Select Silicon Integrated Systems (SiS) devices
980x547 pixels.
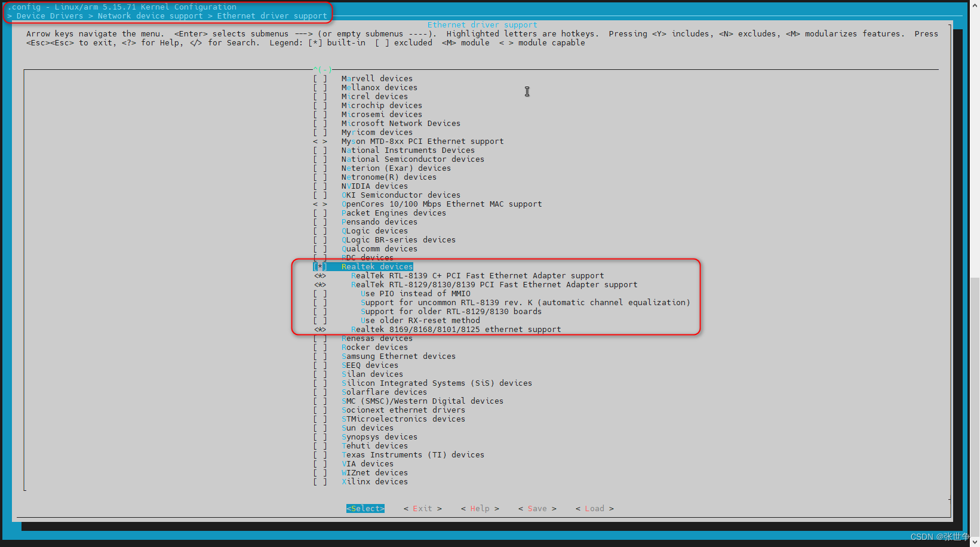437,383
